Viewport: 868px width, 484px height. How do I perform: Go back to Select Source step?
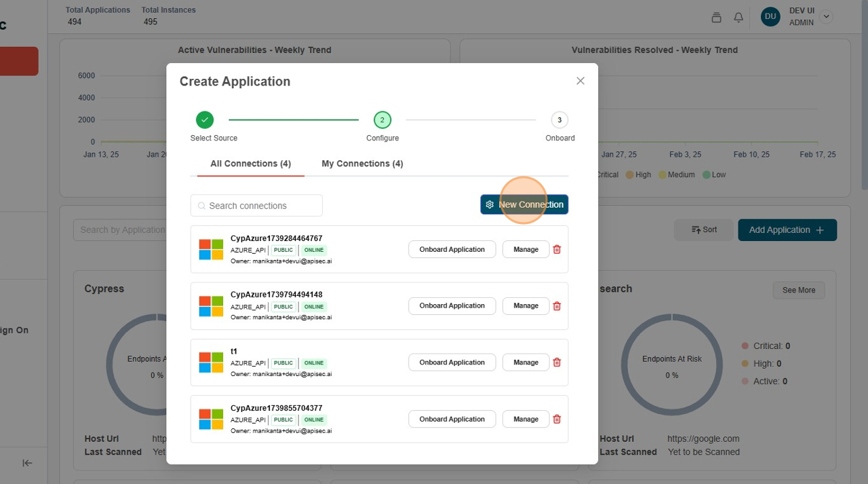pyautogui.click(x=205, y=120)
